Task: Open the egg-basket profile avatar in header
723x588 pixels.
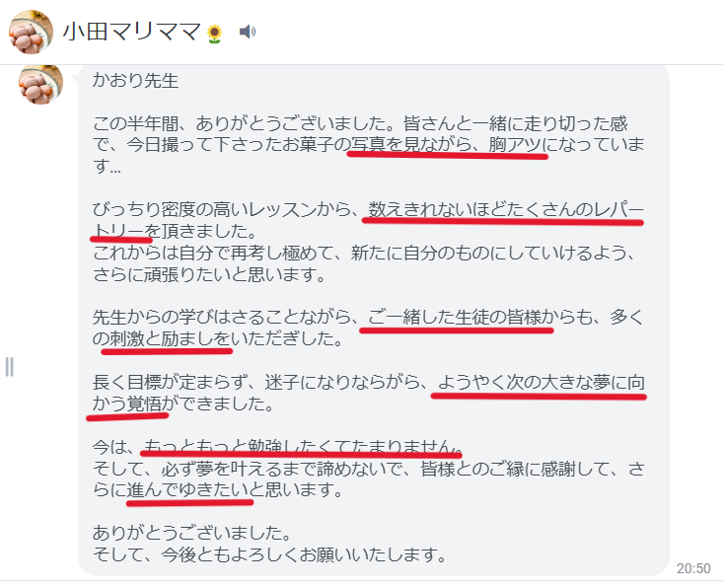Action: pos(31,32)
